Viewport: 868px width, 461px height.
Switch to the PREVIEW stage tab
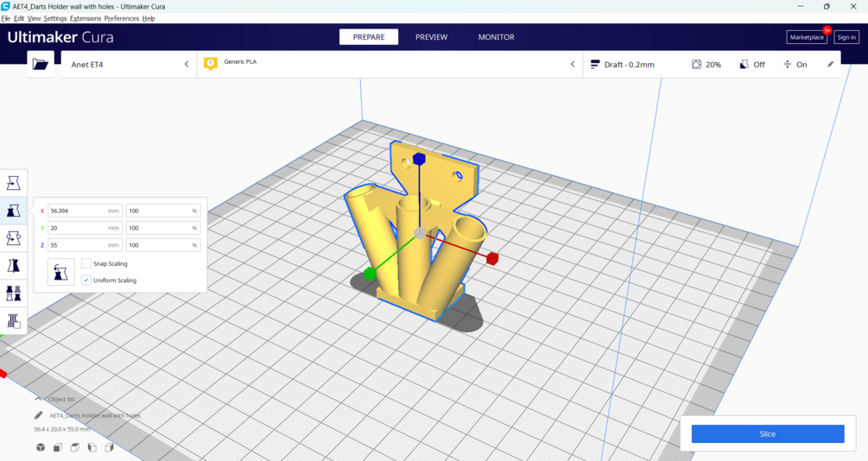(431, 36)
